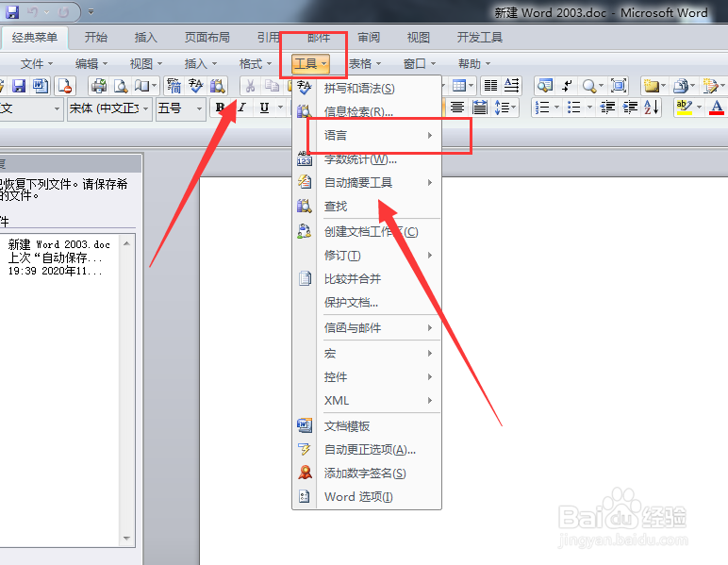Choose 字数统计(W) in the menu

pyautogui.click(x=367, y=159)
